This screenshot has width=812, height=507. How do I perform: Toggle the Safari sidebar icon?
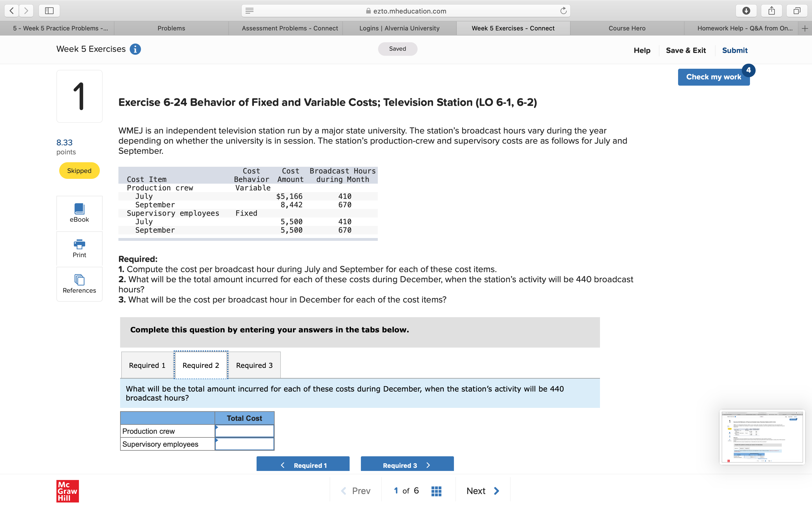coord(49,11)
